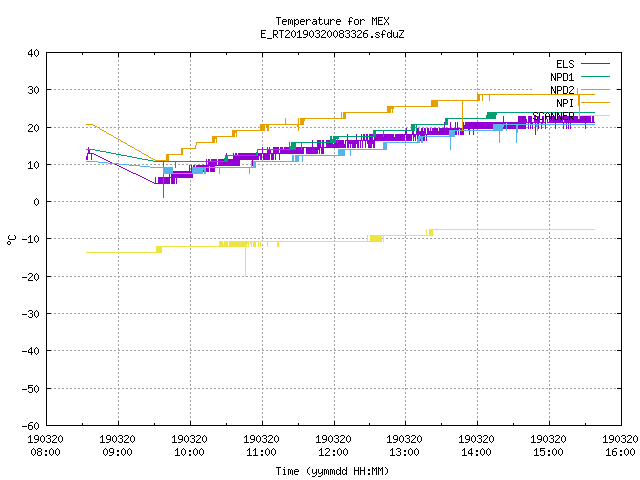Click the y-axis label -40
Image resolution: width=640 pixels, height=480 pixels.
[31, 351]
